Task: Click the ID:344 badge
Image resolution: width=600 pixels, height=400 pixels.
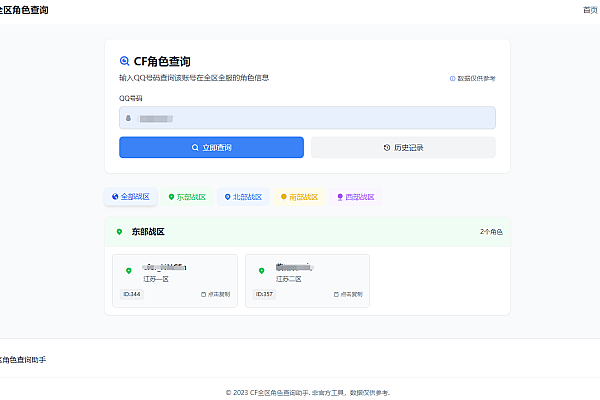Action: [132, 294]
